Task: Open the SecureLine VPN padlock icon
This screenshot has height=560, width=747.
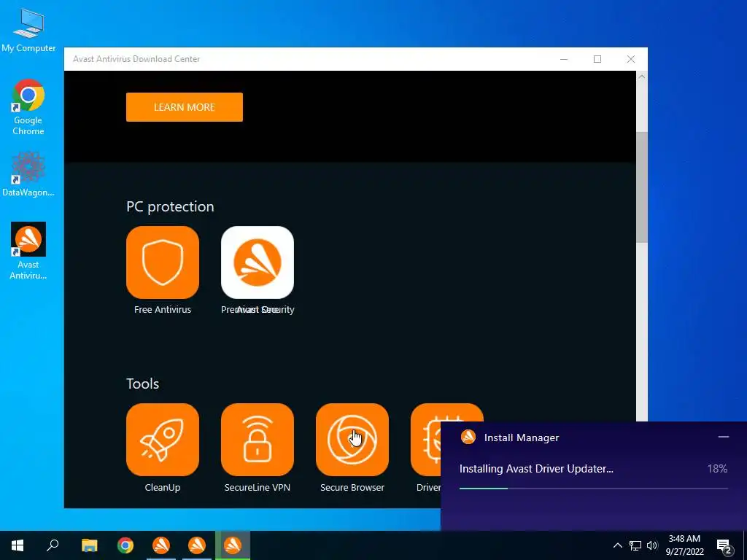Action: [258, 440]
